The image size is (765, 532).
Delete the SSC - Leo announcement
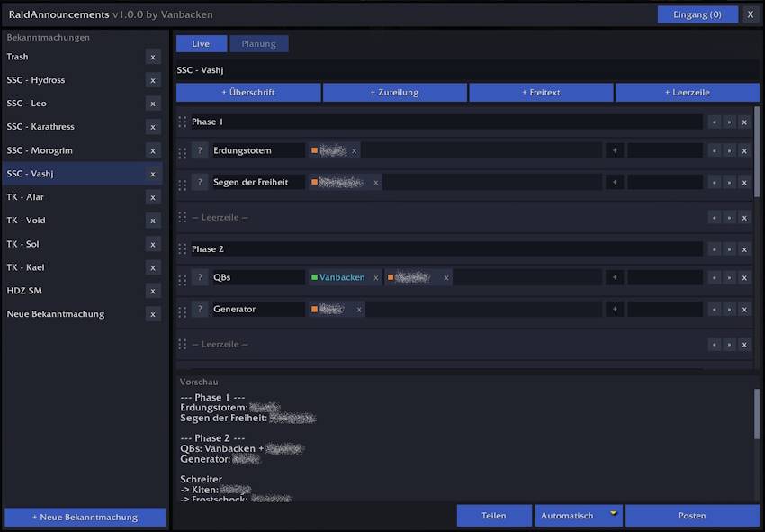153,104
